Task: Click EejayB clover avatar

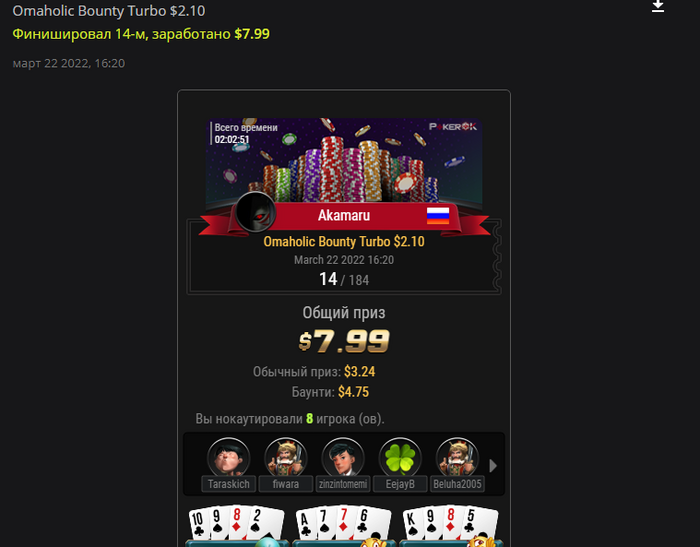Action: point(400,458)
